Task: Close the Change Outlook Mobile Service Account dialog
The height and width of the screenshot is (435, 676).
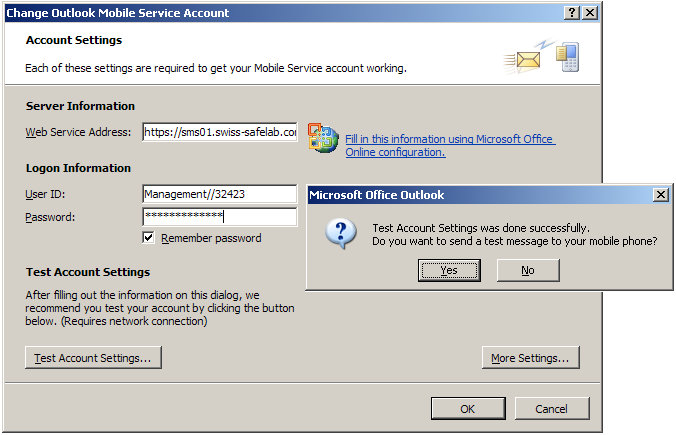Action: 590,13
